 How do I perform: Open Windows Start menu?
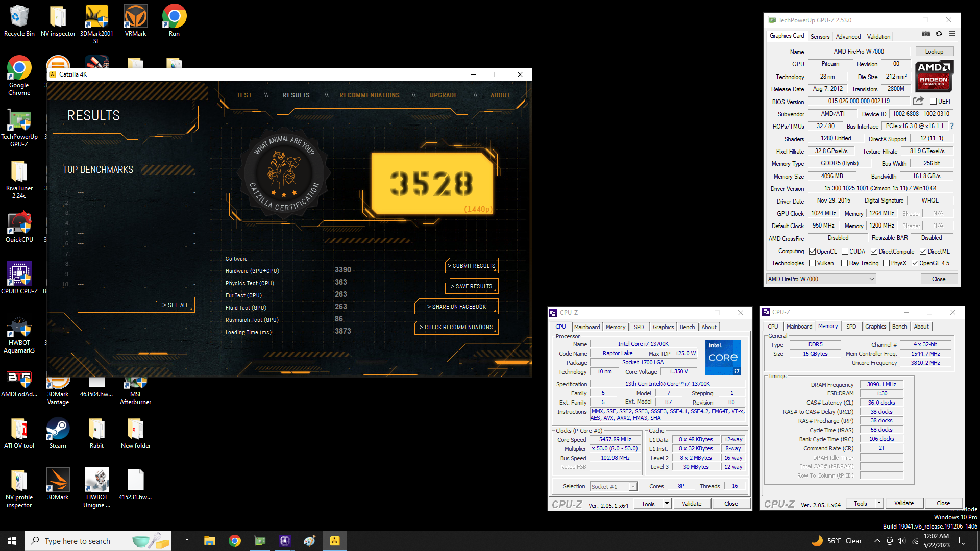click(x=12, y=541)
